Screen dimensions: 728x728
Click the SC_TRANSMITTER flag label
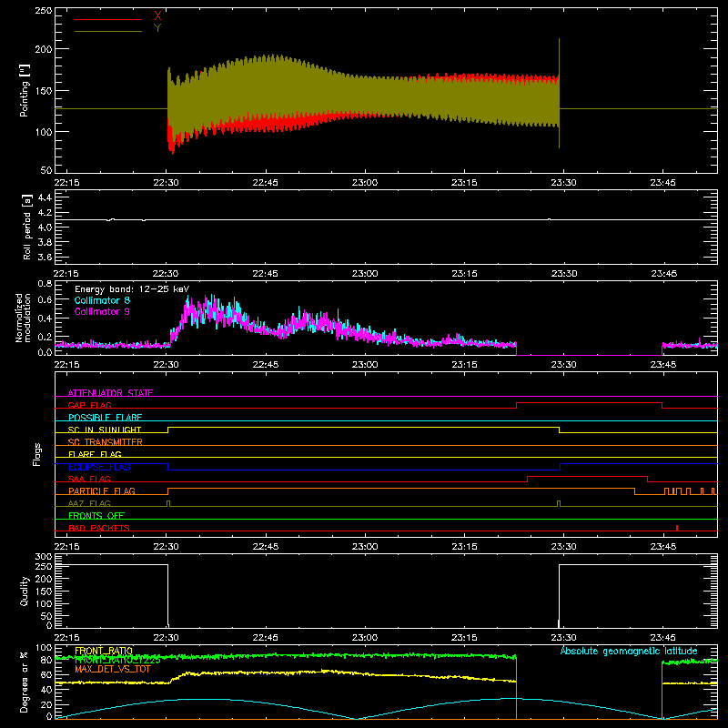click(x=106, y=441)
